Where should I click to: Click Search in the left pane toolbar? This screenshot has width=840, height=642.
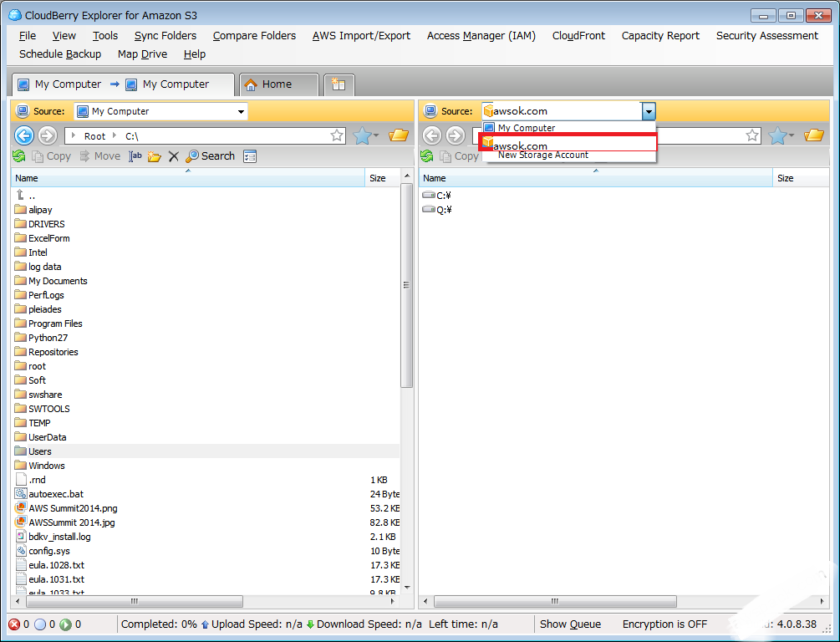(x=211, y=156)
